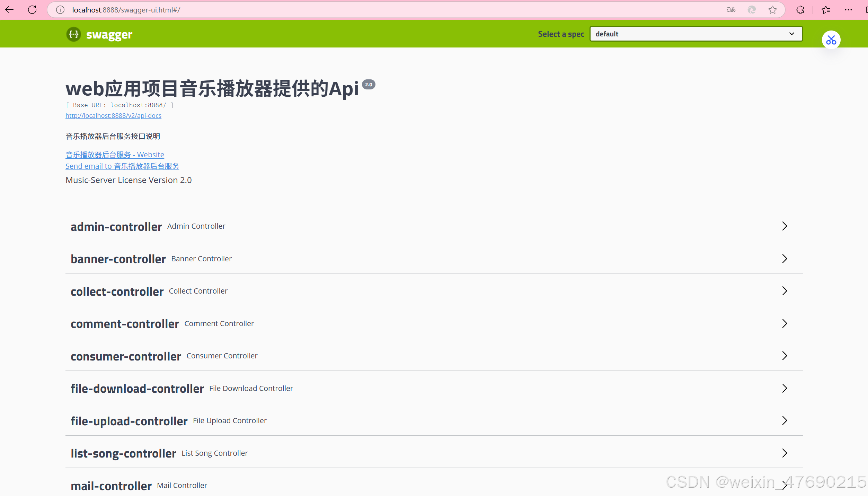Expand banner-controller using its chevron
The width and height of the screenshot is (868, 496).
point(785,259)
